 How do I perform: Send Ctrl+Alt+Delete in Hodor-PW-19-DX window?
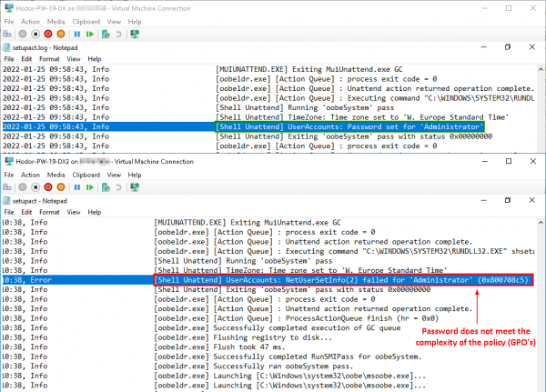click(x=7, y=35)
